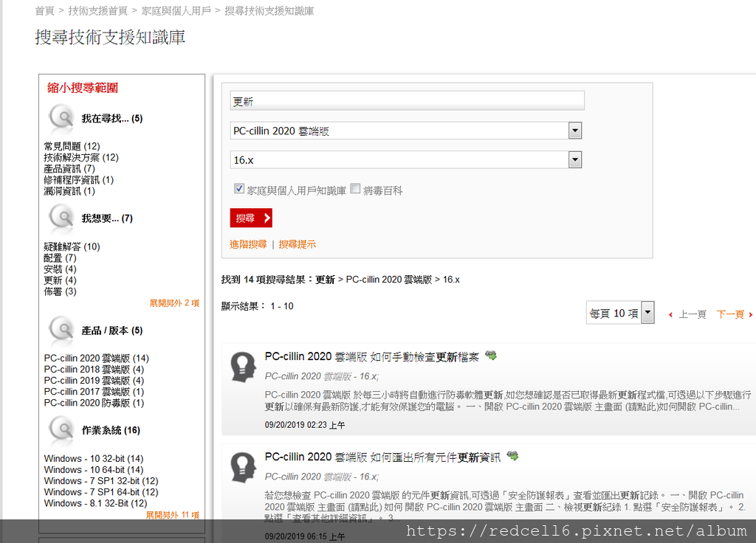Screen dimensions: 756x543
Task: Go to 首頁 in breadcrumb
Action: [45, 10]
